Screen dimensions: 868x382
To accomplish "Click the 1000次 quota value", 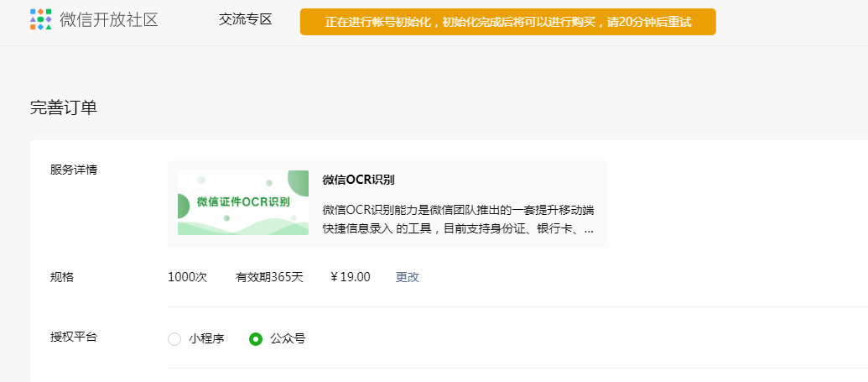I will [188, 277].
